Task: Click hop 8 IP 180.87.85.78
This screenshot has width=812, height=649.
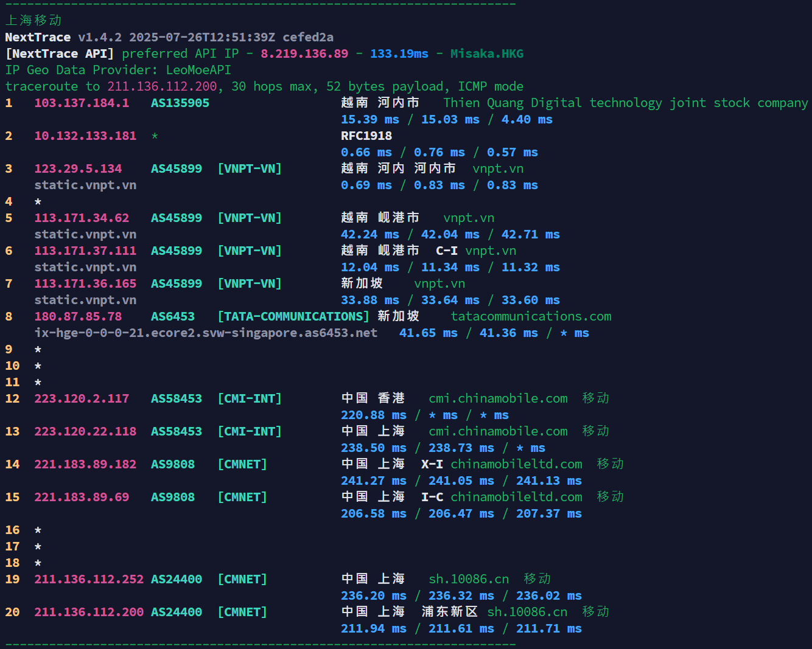Action: [x=78, y=316]
